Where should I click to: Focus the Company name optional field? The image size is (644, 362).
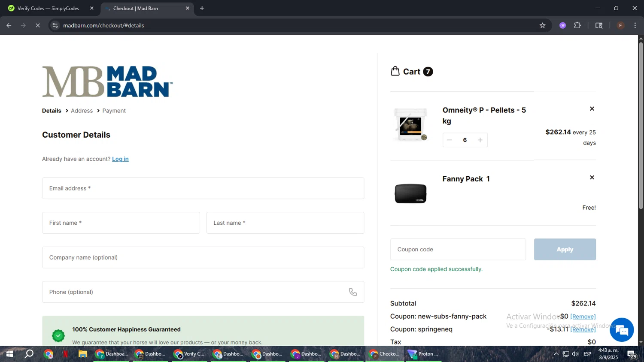(x=203, y=257)
